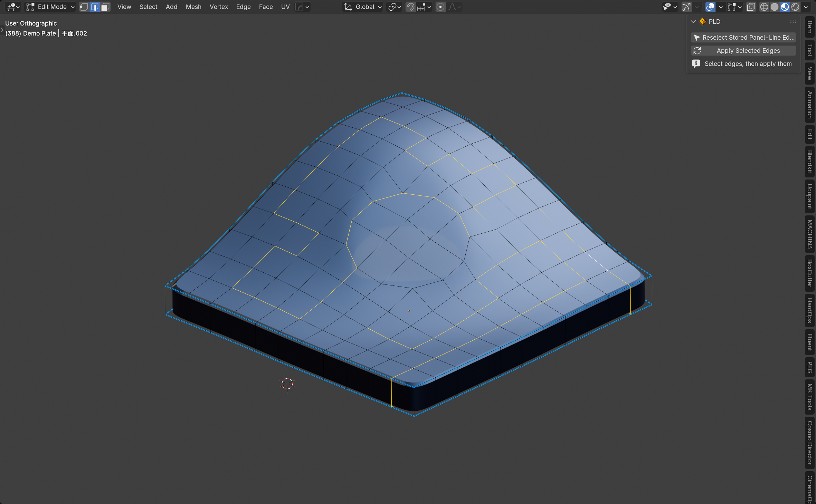Open the editor type dropdown
Image resolution: width=816 pixels, height=504 pixels.
click(x=13, y=7)
